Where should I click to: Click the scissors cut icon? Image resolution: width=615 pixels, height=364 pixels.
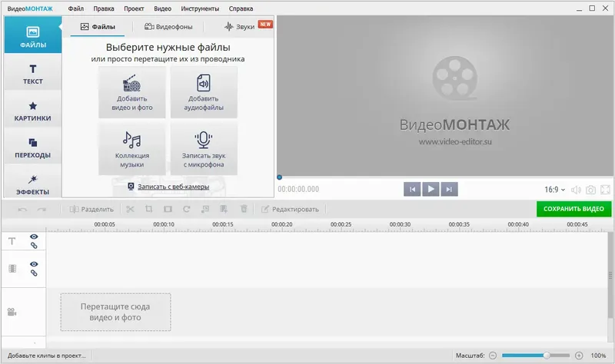pyautogui.click(x=130, y=209)
